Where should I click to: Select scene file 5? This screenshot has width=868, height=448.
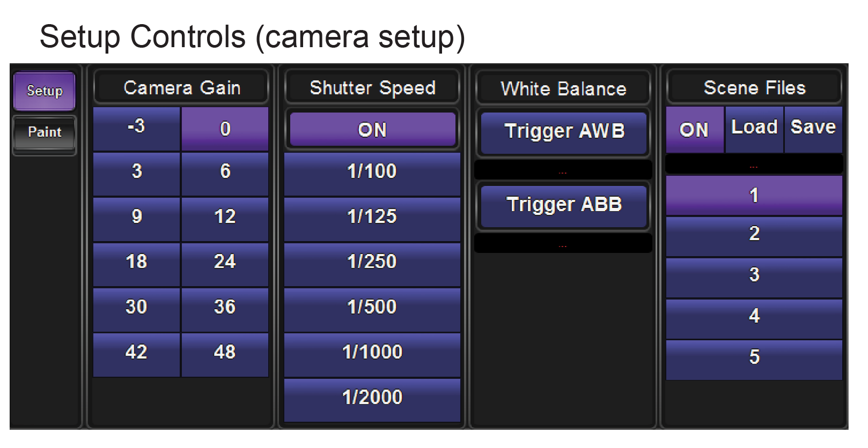pyautogui.click(x=754, y=357)
